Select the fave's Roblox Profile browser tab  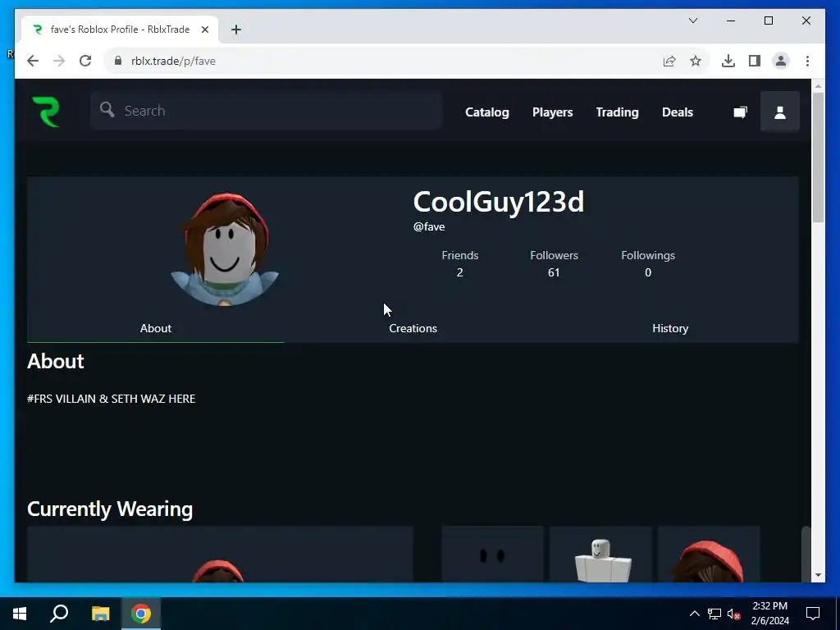120,30
